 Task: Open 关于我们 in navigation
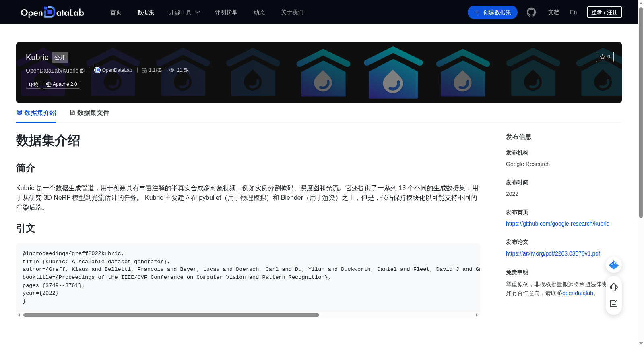pos(292,12)
